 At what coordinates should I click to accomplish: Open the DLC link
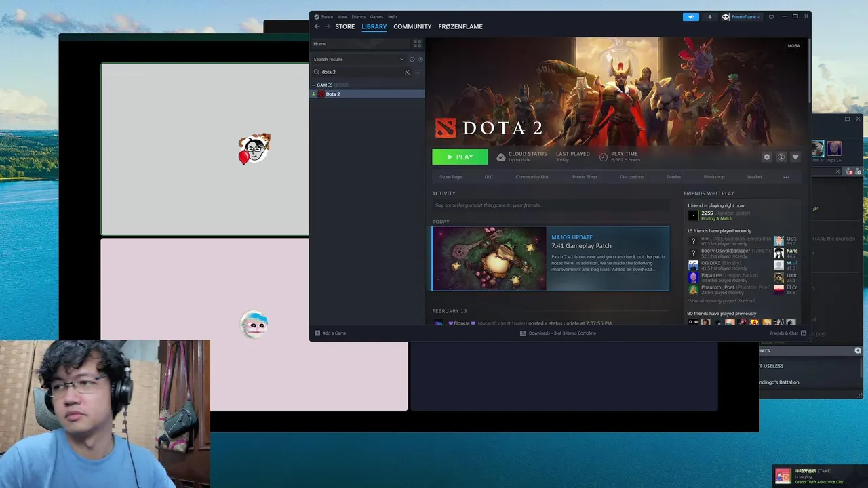pyautogui.click(x=489, y=177)
